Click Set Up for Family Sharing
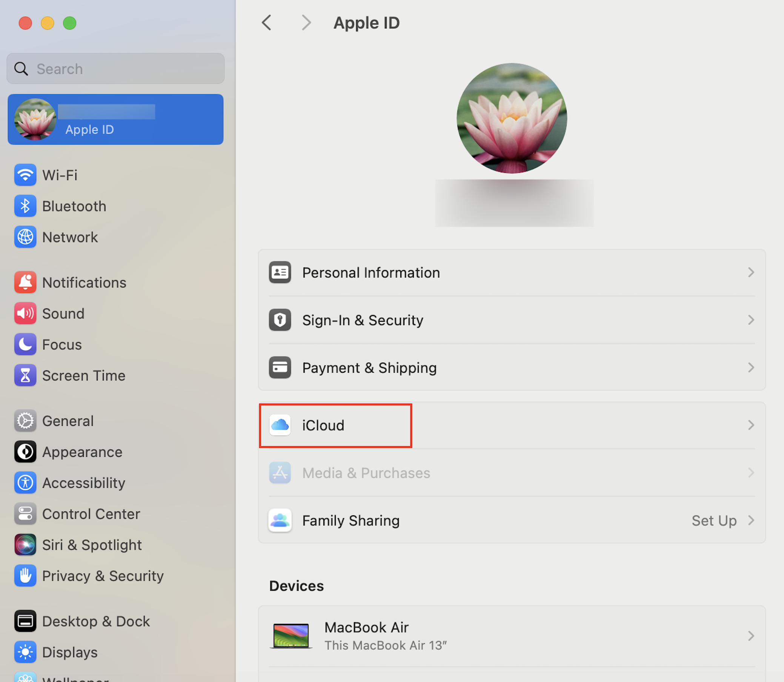 (714, 520)
